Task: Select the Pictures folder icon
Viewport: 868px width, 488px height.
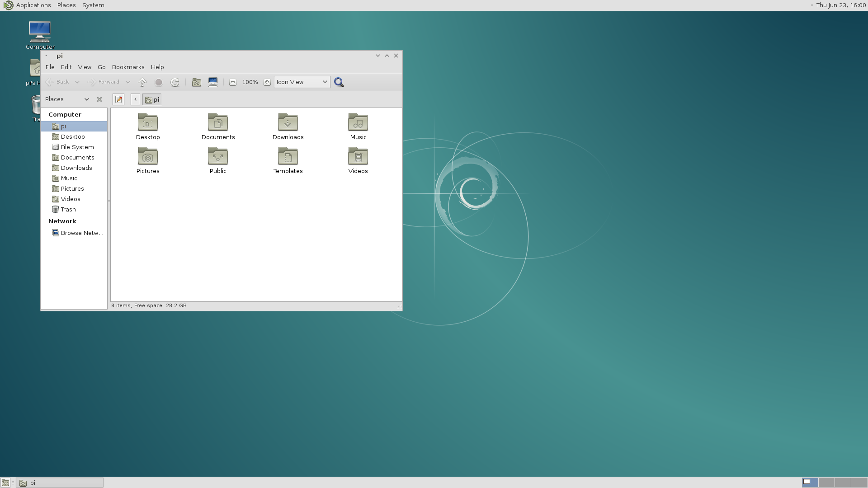Action: [x=148, y=160]
